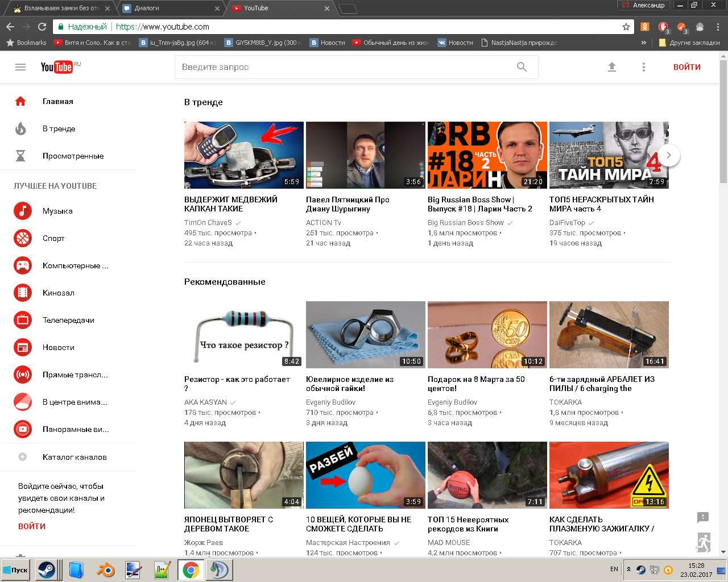Open the Chrome three-dot menu
The width and height of the screenshot is (728, 582).
[718, 27]
